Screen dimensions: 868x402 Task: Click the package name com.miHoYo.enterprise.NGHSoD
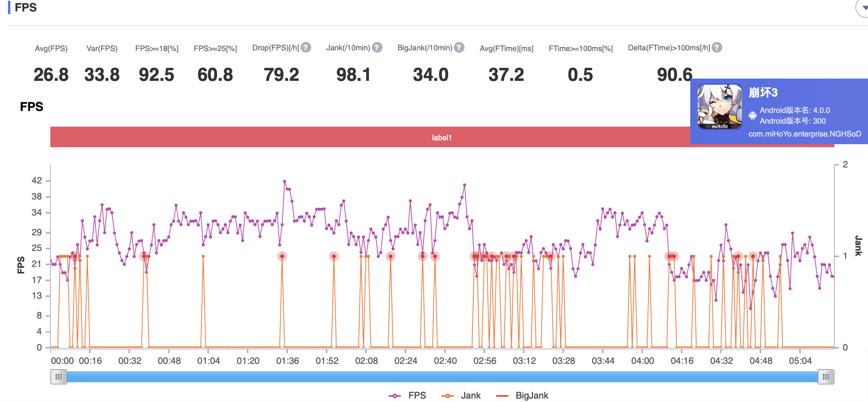click(x=804, y=134)
